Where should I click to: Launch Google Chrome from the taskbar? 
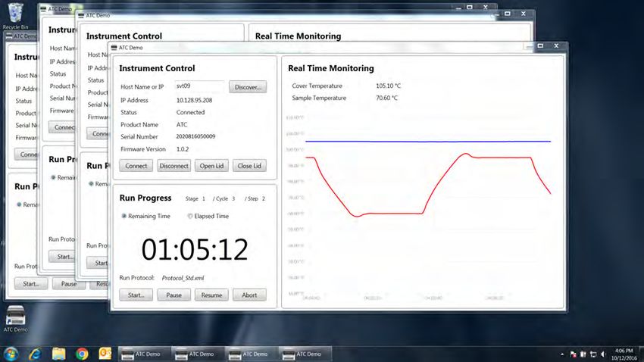[82, 354]
